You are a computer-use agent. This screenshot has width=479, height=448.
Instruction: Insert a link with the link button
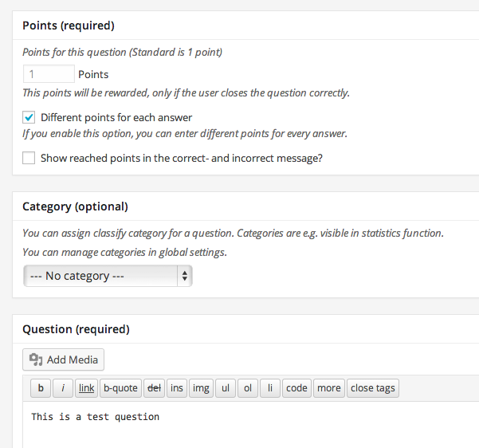pyautogui.click(x=87, y=388)
